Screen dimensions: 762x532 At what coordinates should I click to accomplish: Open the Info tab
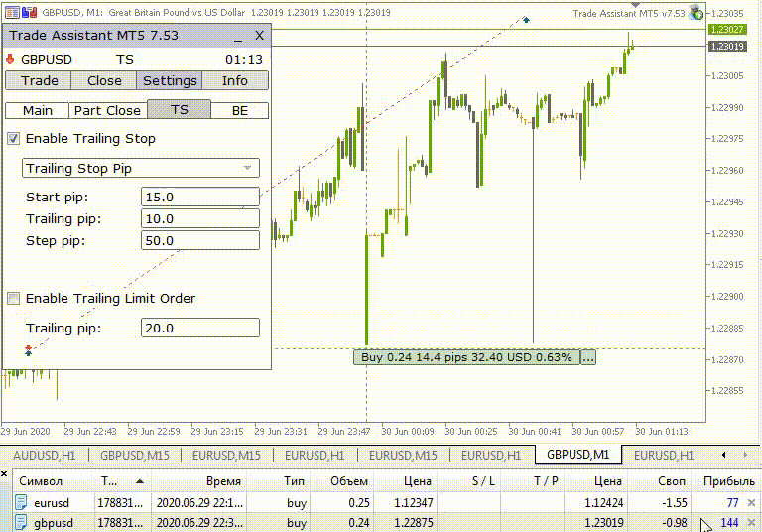tap(235, 80)
